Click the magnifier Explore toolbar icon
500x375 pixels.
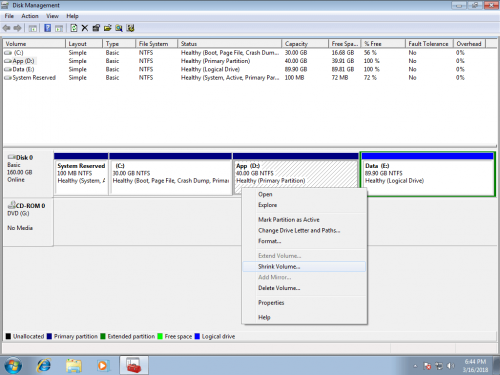pos(119,28)
